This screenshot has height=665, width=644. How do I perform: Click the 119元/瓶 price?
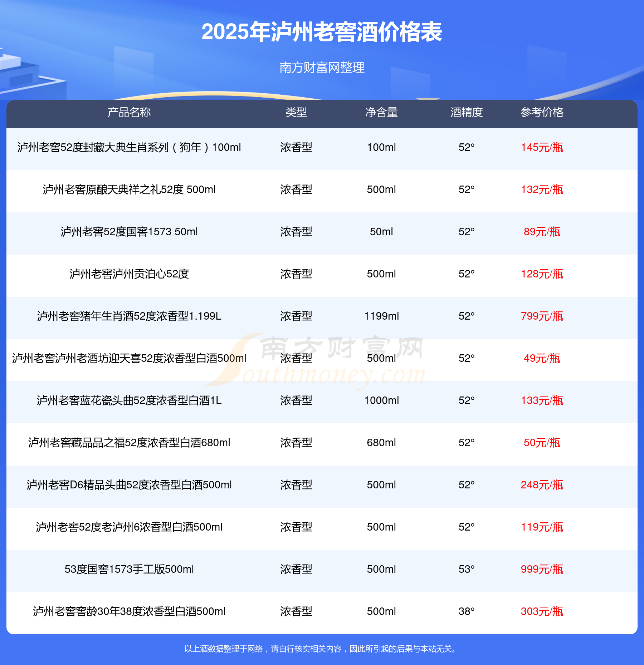point(542,527)
